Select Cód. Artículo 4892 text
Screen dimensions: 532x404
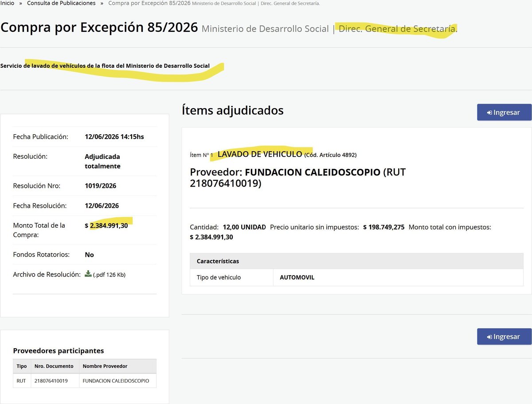point(330,155)
